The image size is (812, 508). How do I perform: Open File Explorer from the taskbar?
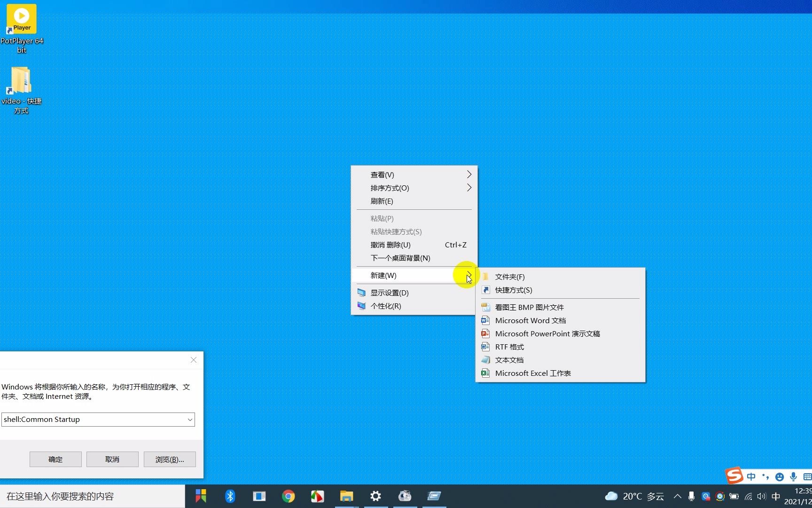coord(347,496)
